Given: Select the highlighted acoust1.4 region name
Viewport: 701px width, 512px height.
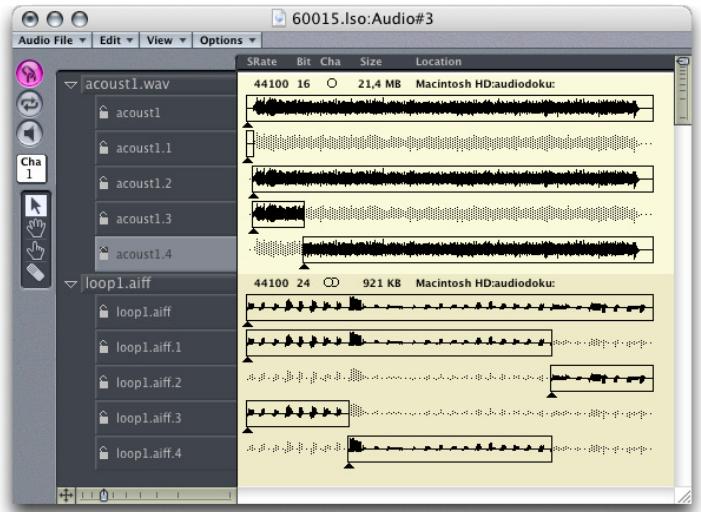Looking at the screenshot, I should [x=144, y=254].
